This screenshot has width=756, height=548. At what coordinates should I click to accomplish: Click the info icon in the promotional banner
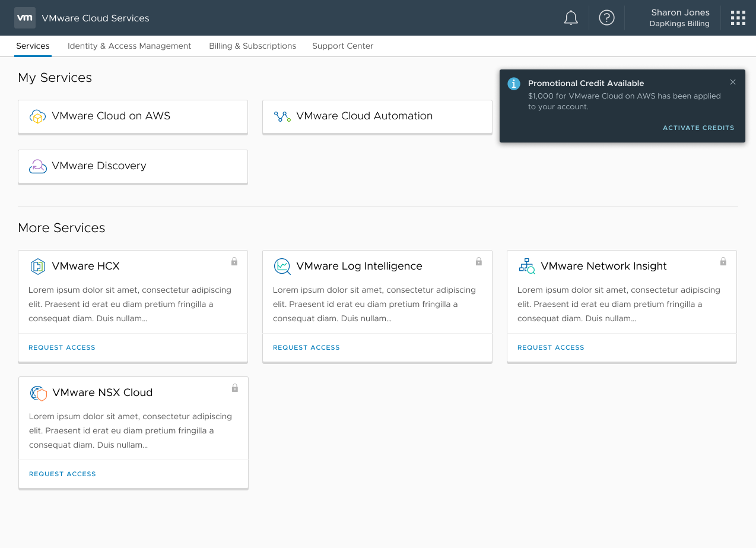[513, 84]
